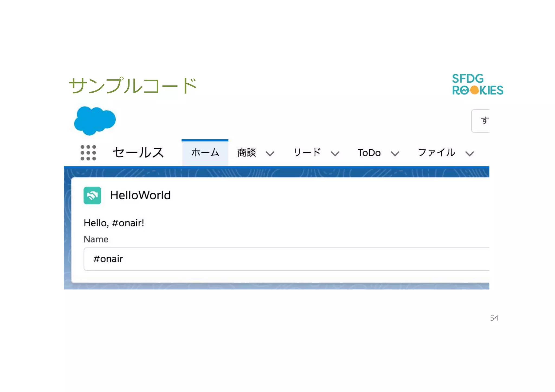Expand the リード dropdown chevron
The height and width of the screenshot is (392, 555).
click(335, 154)
